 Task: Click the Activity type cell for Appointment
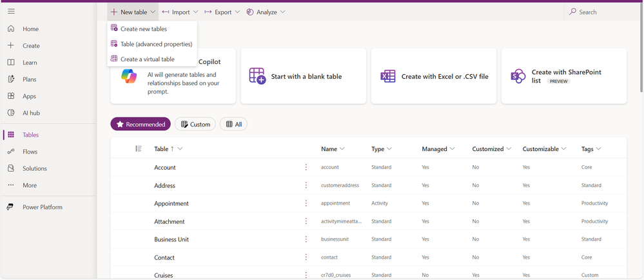click(x=380, y=203)
